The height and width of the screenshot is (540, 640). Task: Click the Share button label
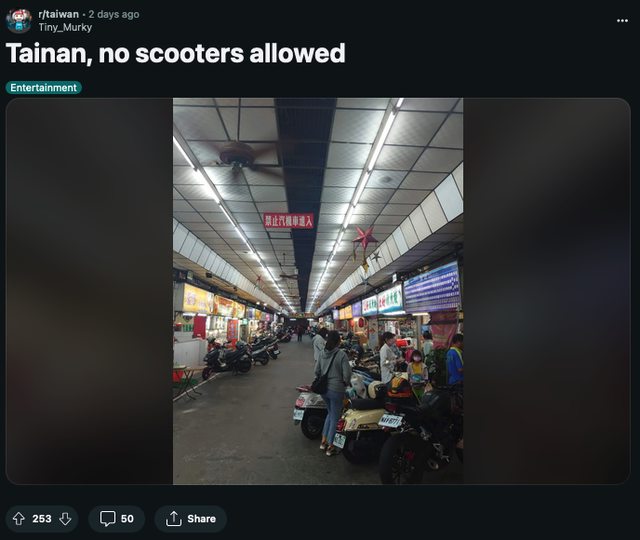pyautogui.click(x=201, y=519)
